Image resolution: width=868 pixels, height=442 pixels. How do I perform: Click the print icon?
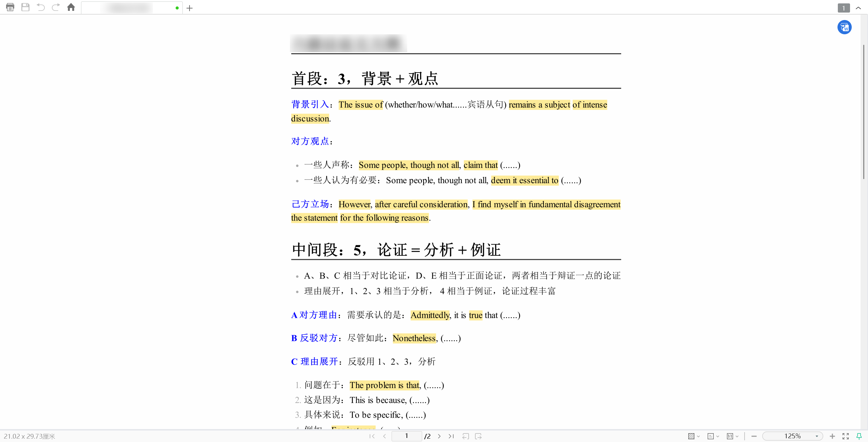(10, 7)
